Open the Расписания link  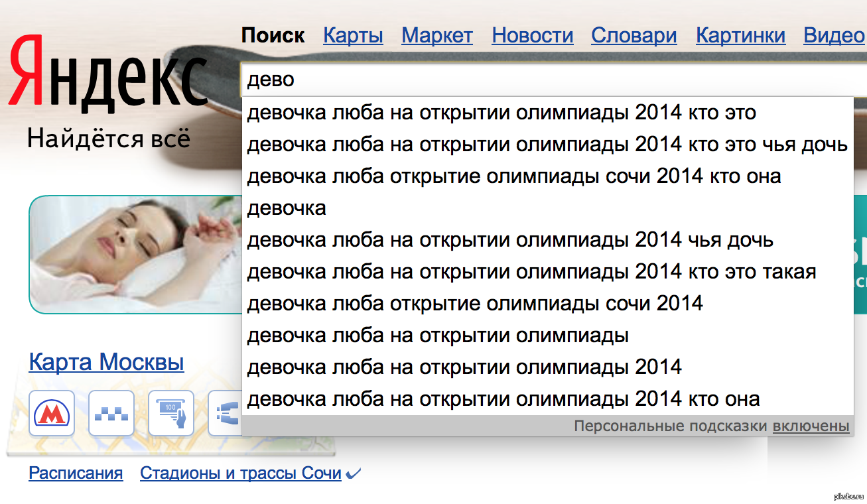(76, 473)
